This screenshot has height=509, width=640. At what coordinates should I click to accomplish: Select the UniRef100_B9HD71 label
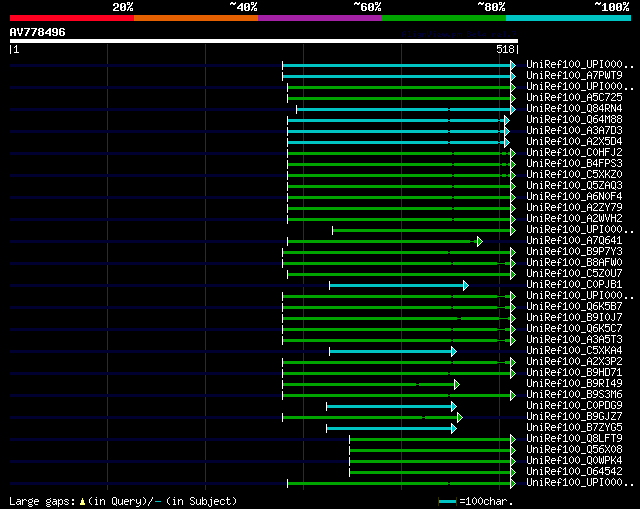click(574, 373)
